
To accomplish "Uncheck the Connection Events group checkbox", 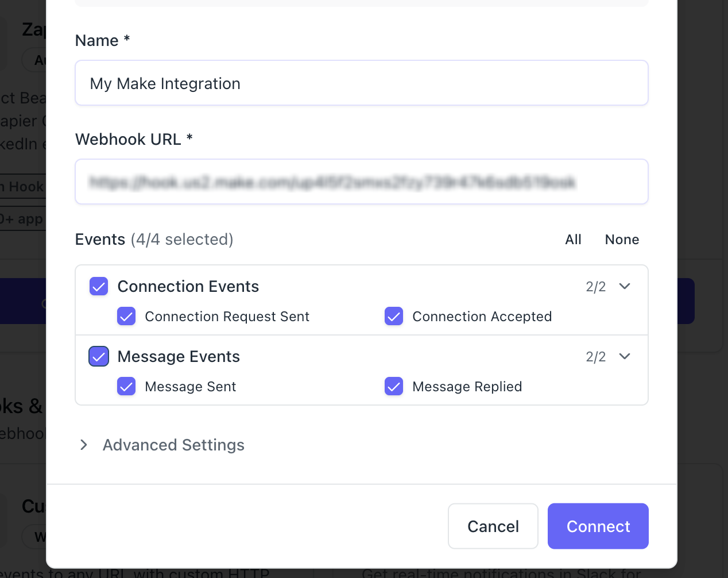I will pyautogui.click(x=99, y=286).
